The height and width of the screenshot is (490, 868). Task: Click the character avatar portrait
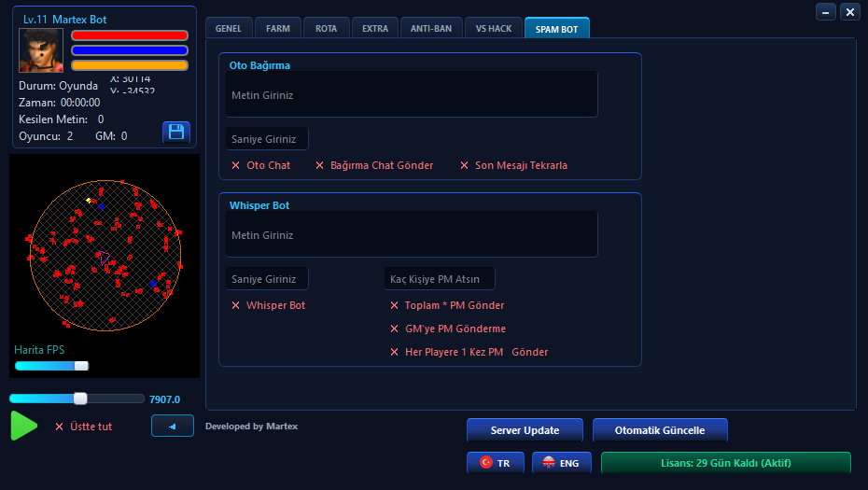(x=41, y=50)
